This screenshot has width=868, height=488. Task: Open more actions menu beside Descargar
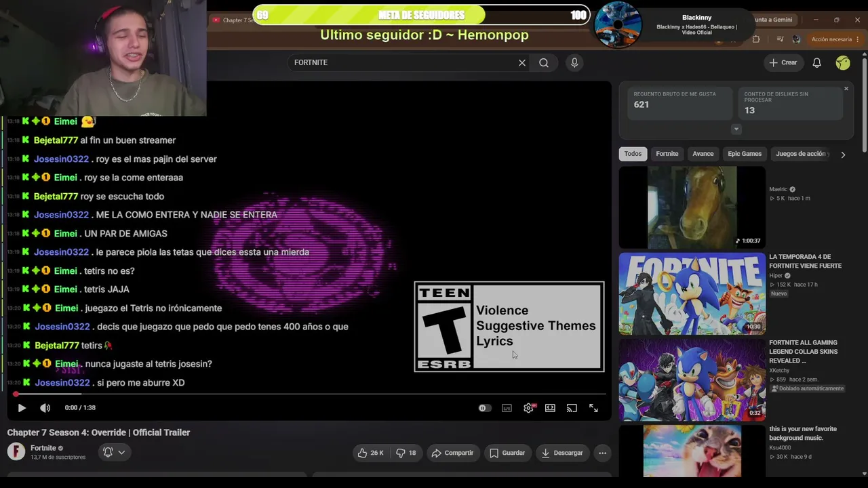pos(602,453)
